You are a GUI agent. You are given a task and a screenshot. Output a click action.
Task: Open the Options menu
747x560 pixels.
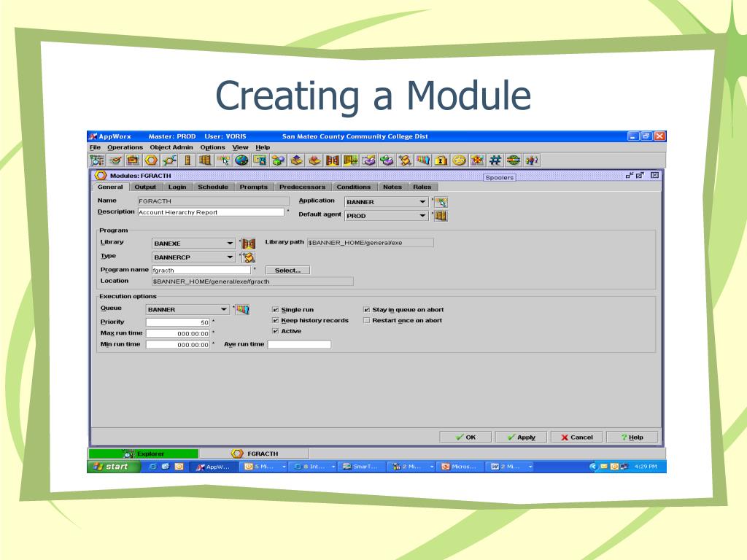tap(212, 147)
